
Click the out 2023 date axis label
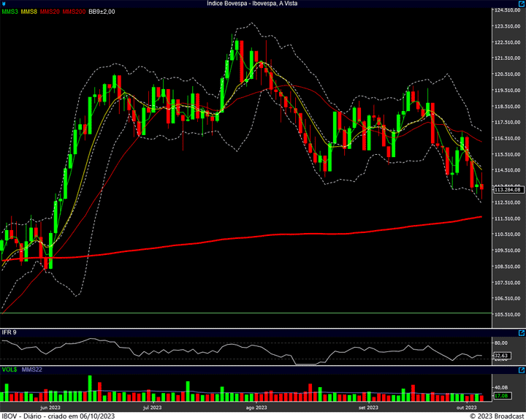point(466,408)
